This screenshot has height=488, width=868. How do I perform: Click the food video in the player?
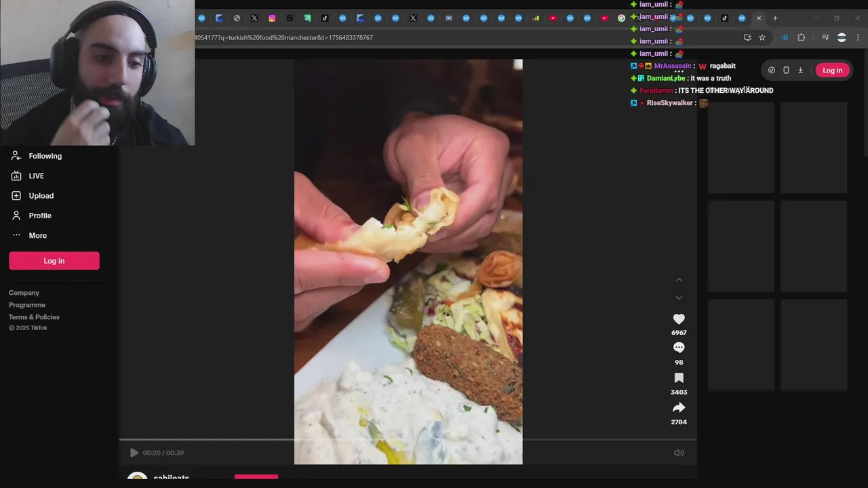pos(408,262)
